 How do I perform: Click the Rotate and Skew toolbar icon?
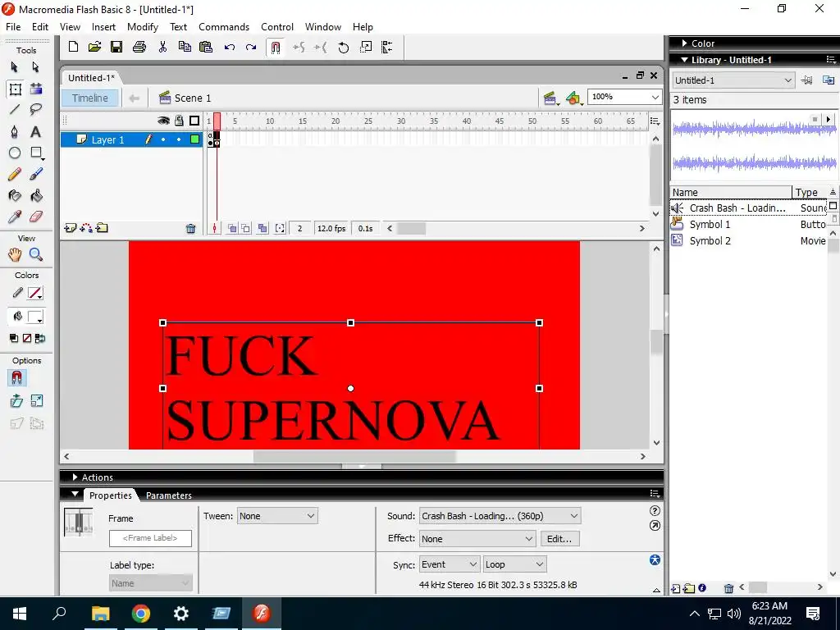pos(344,48)
